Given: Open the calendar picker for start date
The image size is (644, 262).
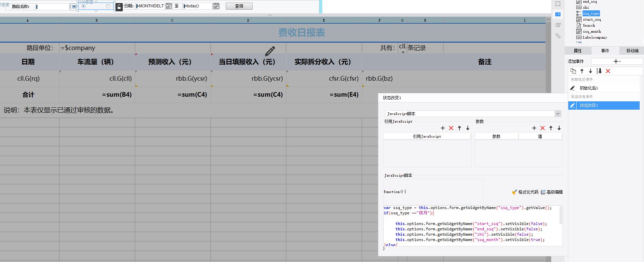Looking at the screenshot, I should point(169,6).
